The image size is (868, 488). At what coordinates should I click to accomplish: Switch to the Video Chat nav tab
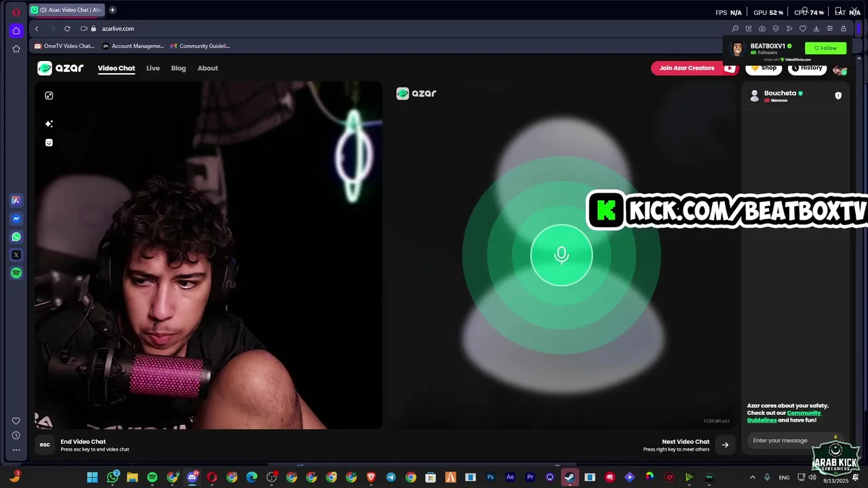(116, 68)
